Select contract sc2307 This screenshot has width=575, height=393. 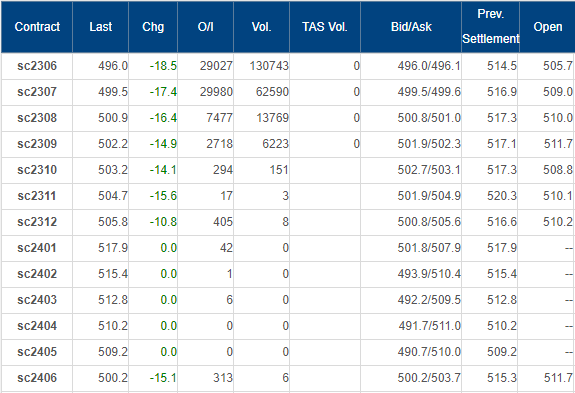point(37,92)
